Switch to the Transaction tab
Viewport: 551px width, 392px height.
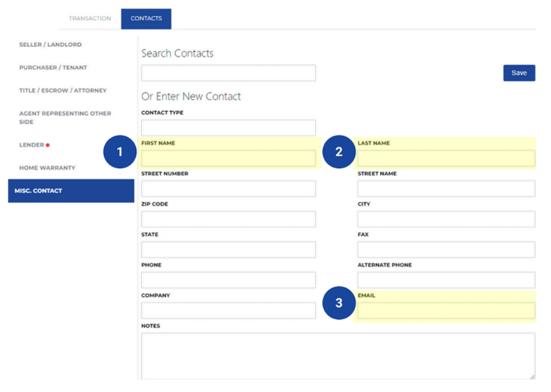(x=90, y=18)
